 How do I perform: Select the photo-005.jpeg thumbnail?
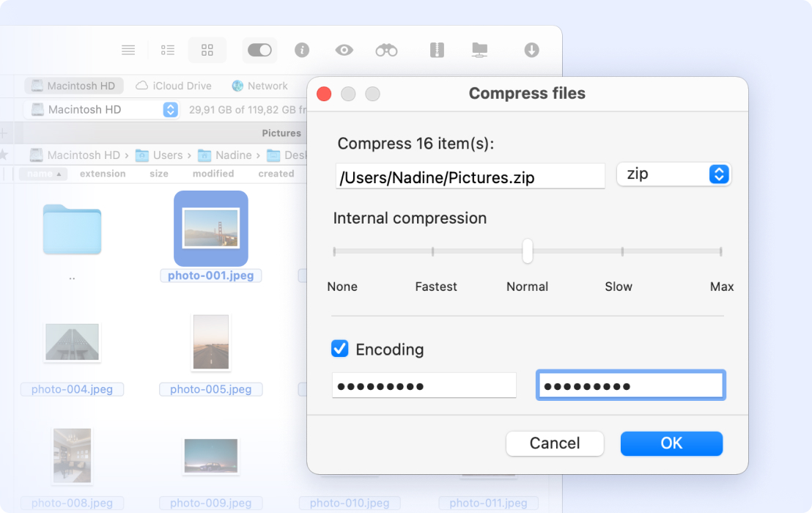[211, 342]
